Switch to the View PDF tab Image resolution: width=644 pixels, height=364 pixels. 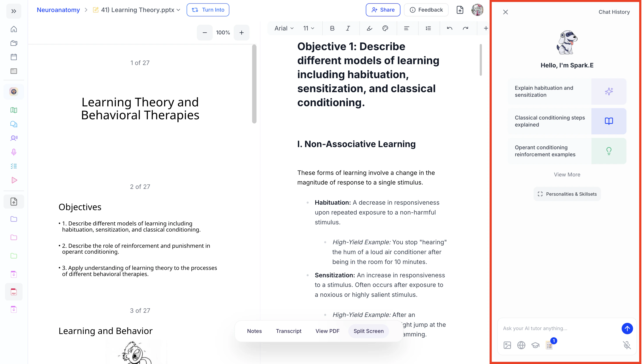click(x=327, y=331)
